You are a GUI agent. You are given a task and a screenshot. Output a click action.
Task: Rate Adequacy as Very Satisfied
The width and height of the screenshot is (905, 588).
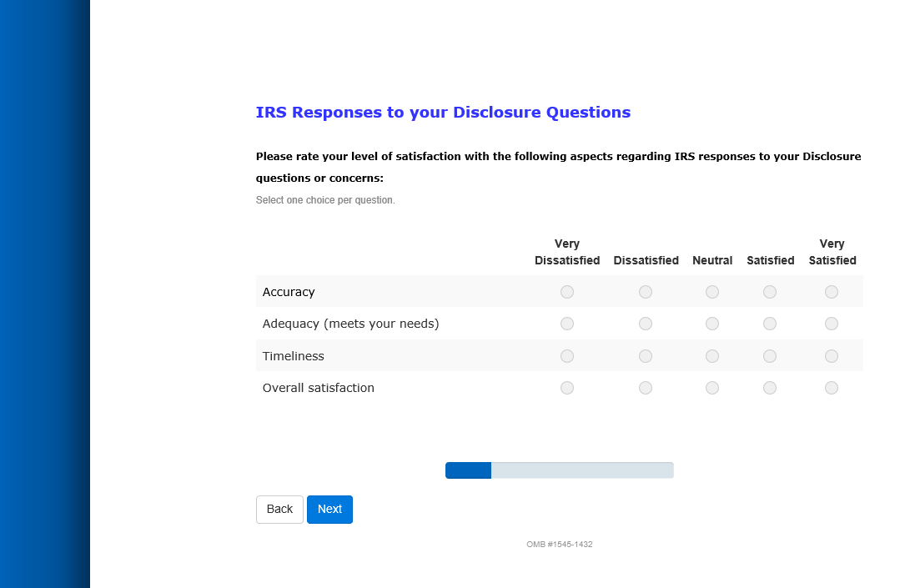(832, 324)
